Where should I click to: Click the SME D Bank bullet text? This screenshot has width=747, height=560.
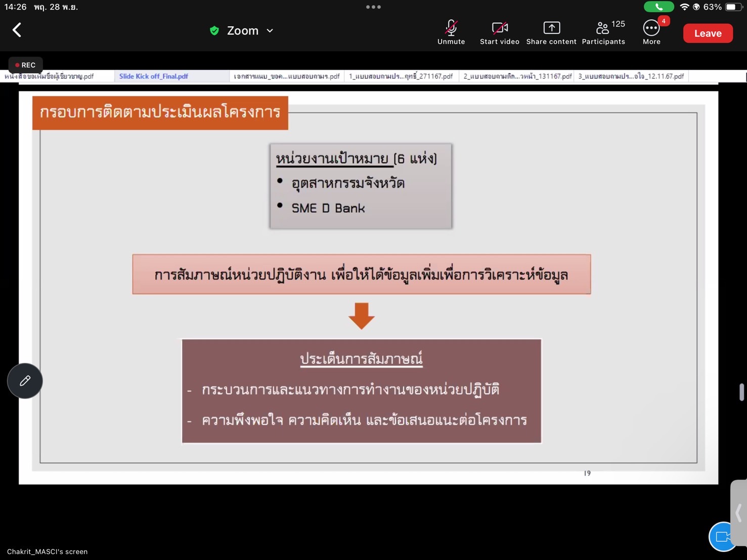pyautogui.click(x=328, y=208)
